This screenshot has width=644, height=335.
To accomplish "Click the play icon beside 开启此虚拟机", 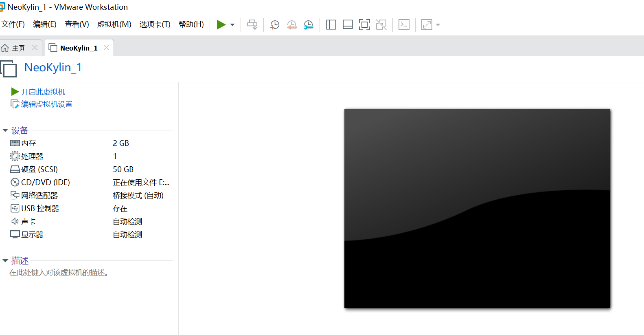I will tap(15, 92).
